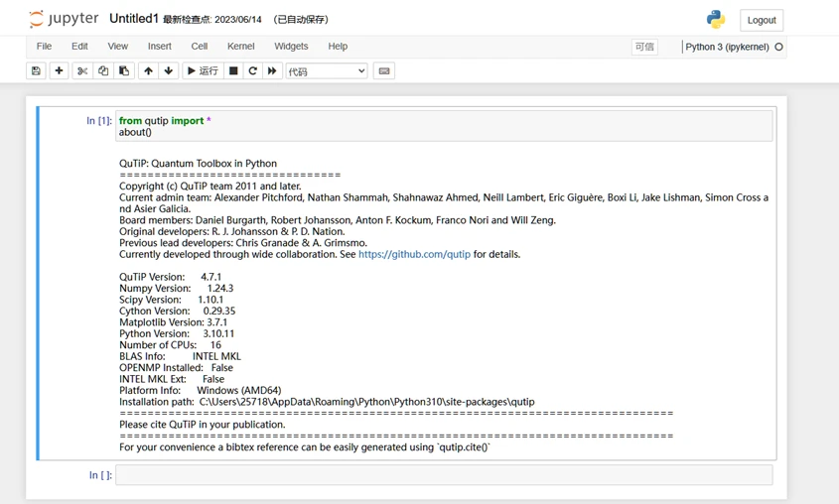
Task: Click the 'QuTiP Version: 4.7.1' line
Action: [x=170, y=277]
